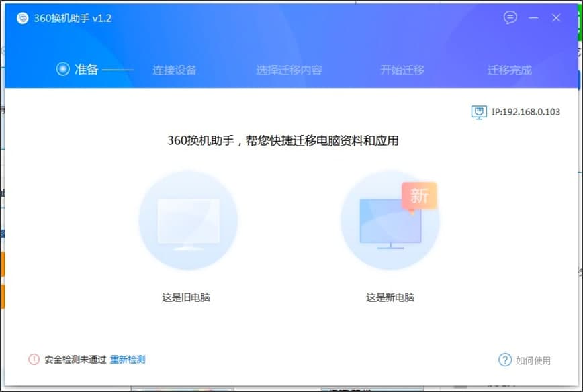Choose the new computer monitor icon
Screen dimensions: 583x392
coord(390,220)
